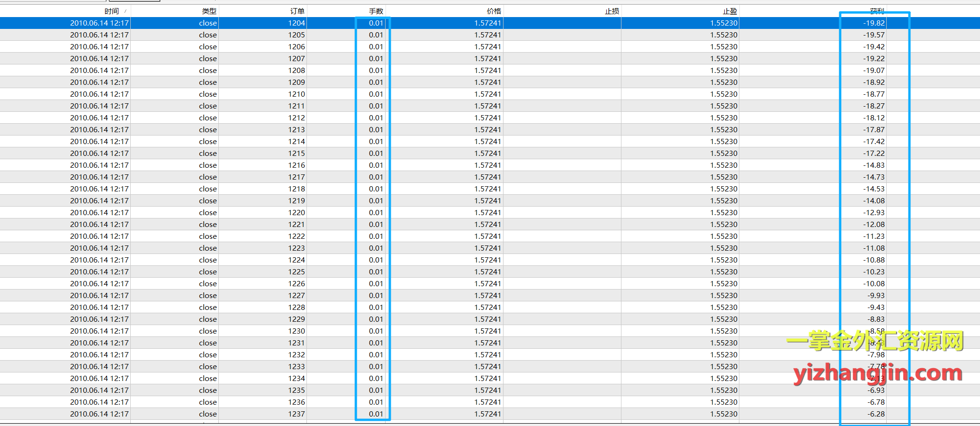The height and width of the screenshot is (426, 980).
Task: Select the row for order 1204
Action: pyautogui.click(x=297, y=23)
